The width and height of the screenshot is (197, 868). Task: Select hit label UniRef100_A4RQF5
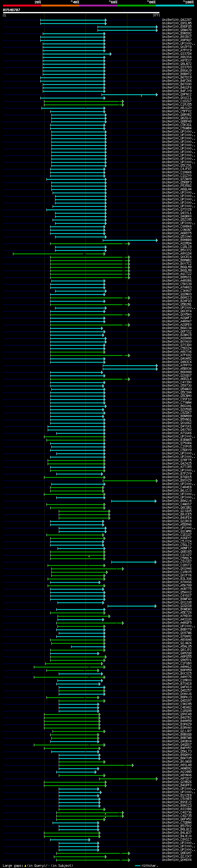click(177, 623)
